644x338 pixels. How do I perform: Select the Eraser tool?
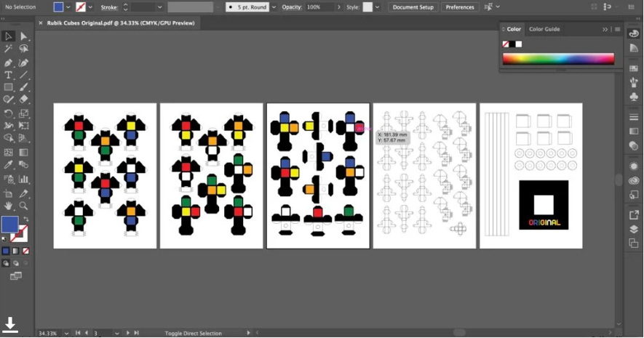click(x=24, y=100)
